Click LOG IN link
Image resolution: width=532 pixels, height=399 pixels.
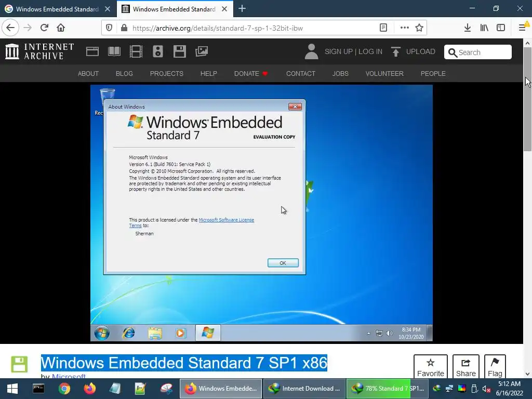click(370, 51)
